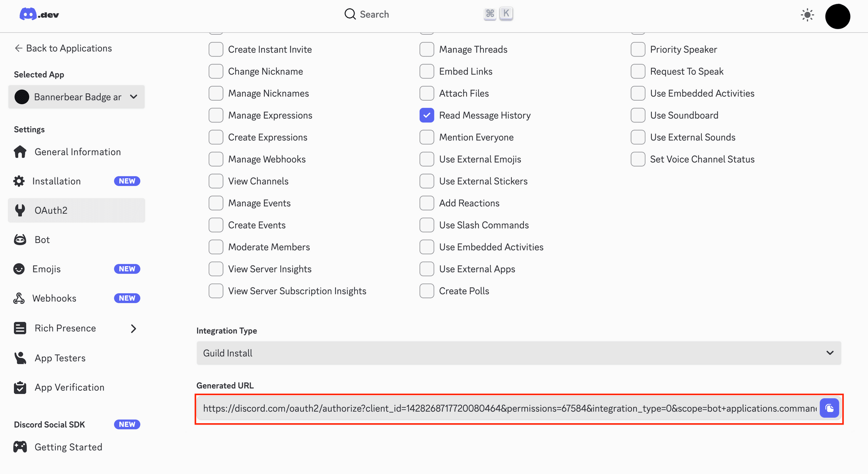
Task: Click the Webhooks icon in sidebar
Action: [19, 298]
